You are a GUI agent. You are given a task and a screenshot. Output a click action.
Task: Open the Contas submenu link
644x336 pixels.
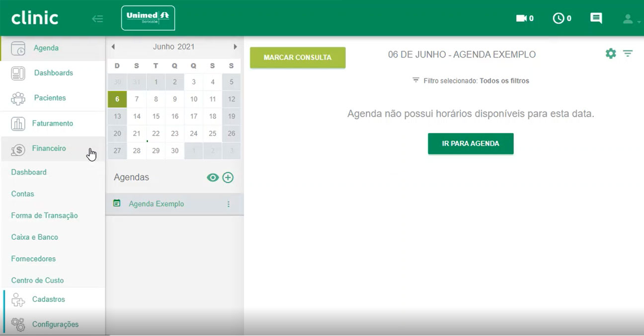pos(23,194)
